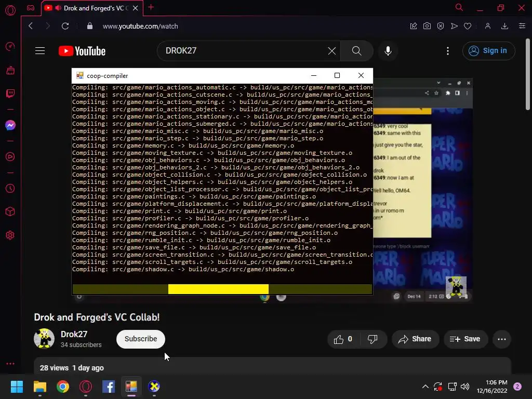The width and height of the screenshot is (532, 399).
Task: Clear the YouTube search text
Action: [332, 51]
